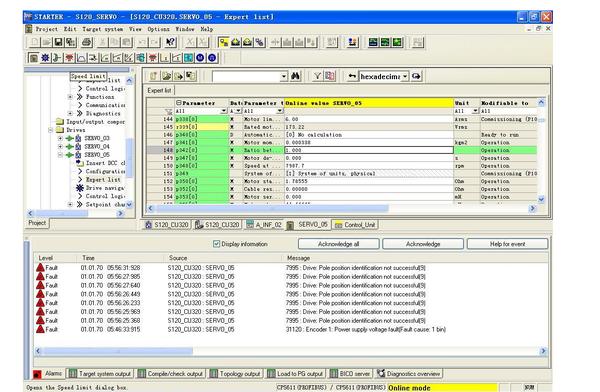The height and width of the screenshot is (392, 600).
Task: Expand the SERVO_03 tree node
Action: 60,138
